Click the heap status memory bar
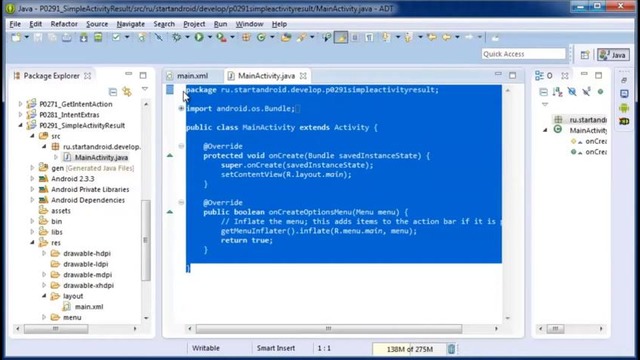 (x=409, y=349)
